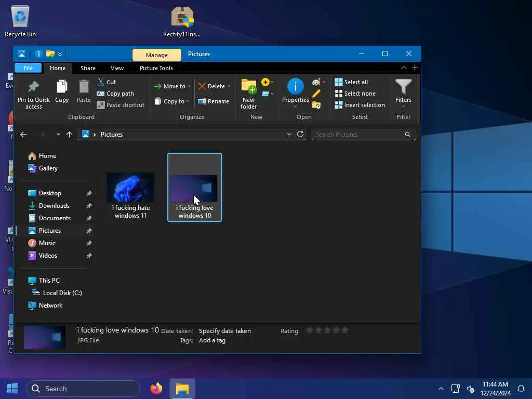Open the recent locations dropdown arrow

(x=58, y=135)
